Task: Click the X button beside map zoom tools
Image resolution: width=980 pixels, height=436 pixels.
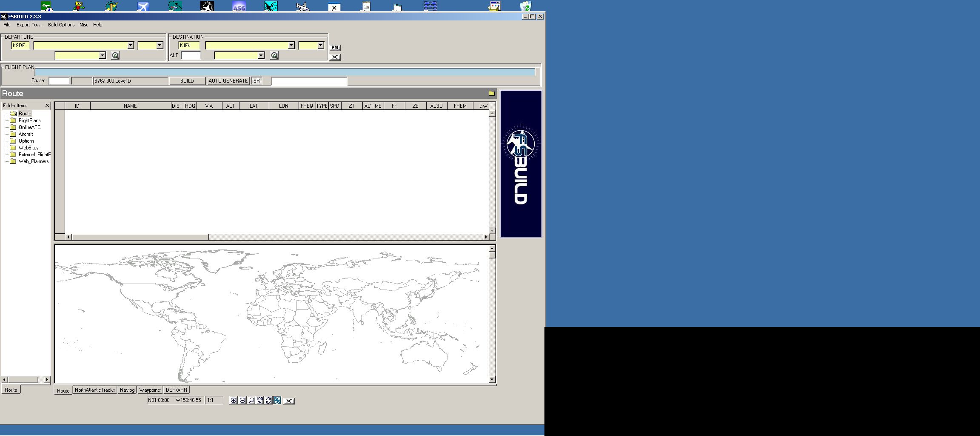Action: click(x=289, y=401)
